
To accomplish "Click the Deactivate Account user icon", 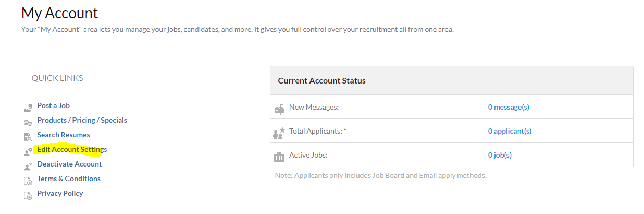I will (x=28, y=167).
